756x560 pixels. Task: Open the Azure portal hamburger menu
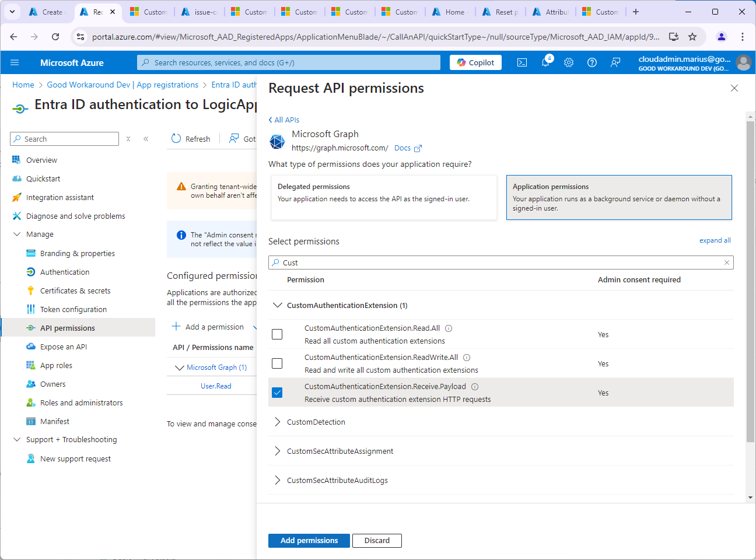15,62
